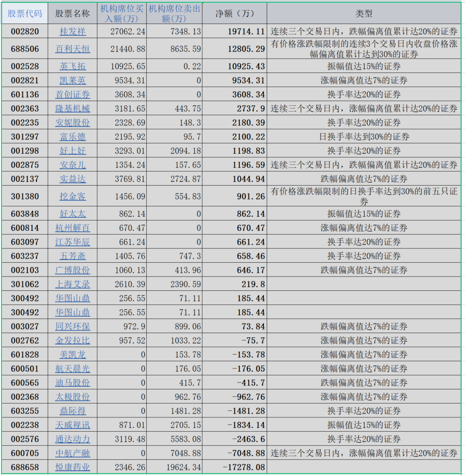
Task: Select stock code cell 301297
Action: (25, 137)
